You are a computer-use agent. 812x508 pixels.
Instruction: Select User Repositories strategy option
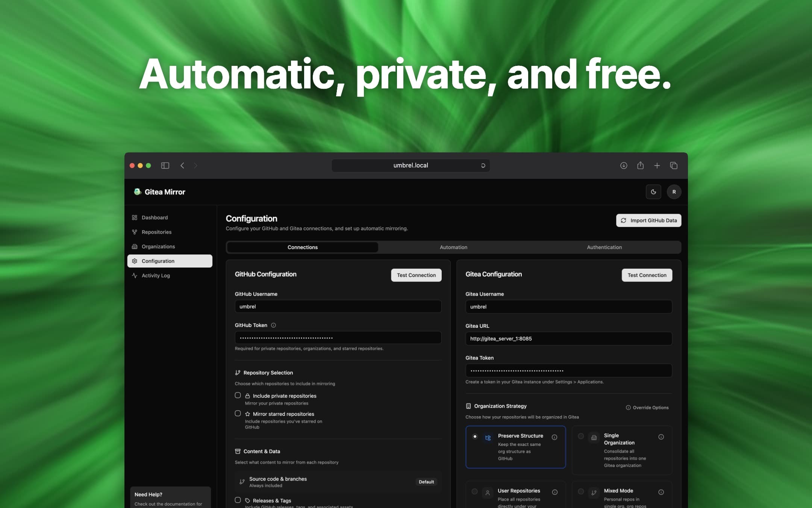(474, 491)
